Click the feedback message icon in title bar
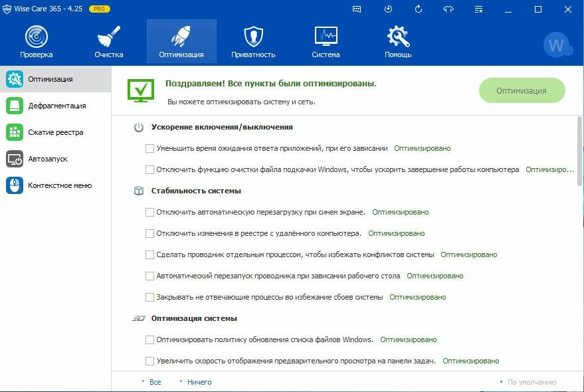 pos(356,9)
